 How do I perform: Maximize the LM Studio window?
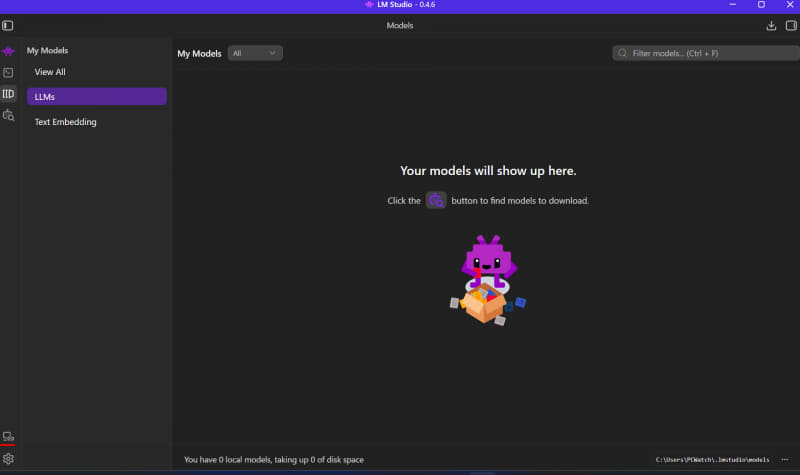coord(761,5)
